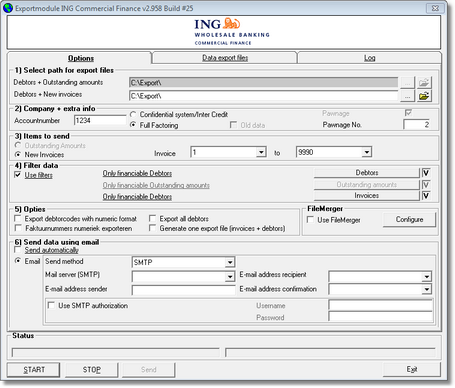
Task: Click the START button
Action: coord(34,370)
